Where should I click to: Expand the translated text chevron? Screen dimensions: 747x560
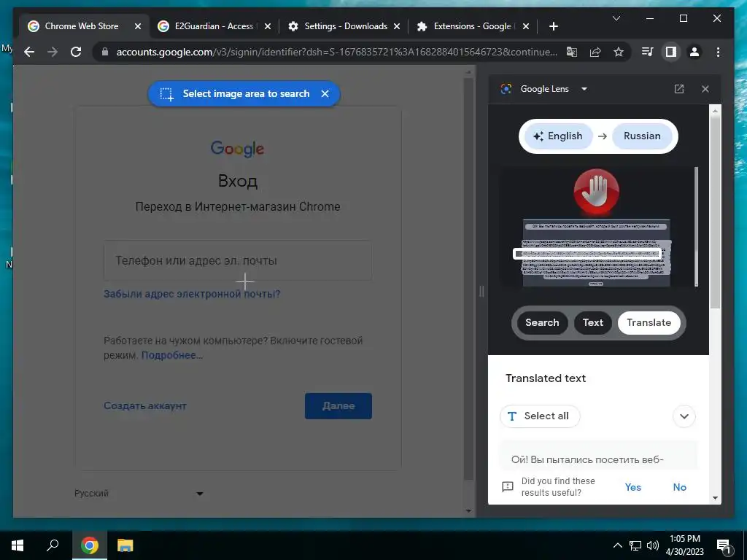pos(684,416)
